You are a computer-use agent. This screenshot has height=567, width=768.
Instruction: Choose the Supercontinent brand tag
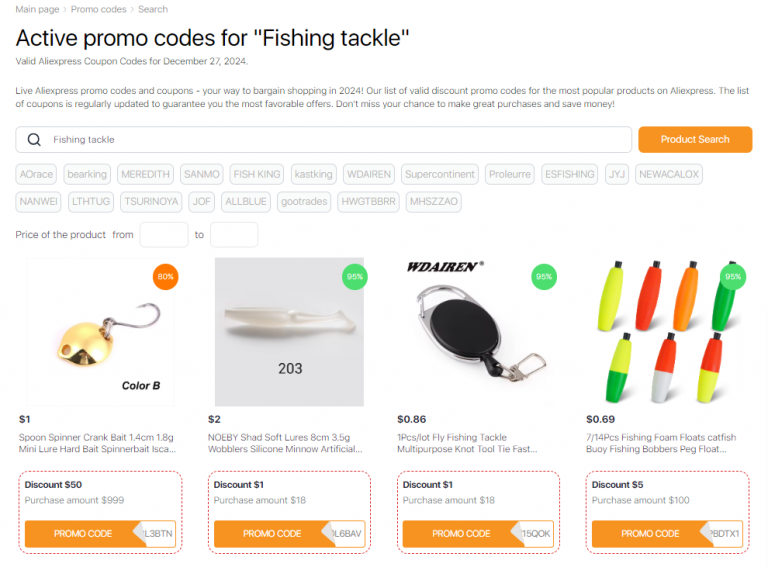pyautogui.click(x=440, y=174)
